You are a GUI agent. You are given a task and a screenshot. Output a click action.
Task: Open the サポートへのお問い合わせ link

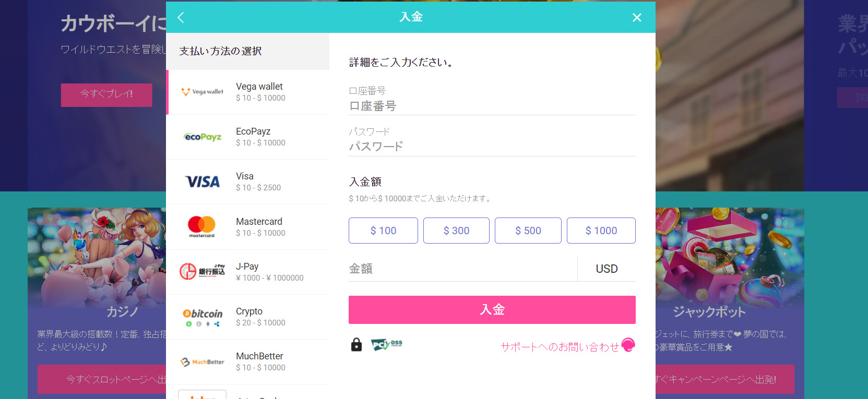(560, 347)
